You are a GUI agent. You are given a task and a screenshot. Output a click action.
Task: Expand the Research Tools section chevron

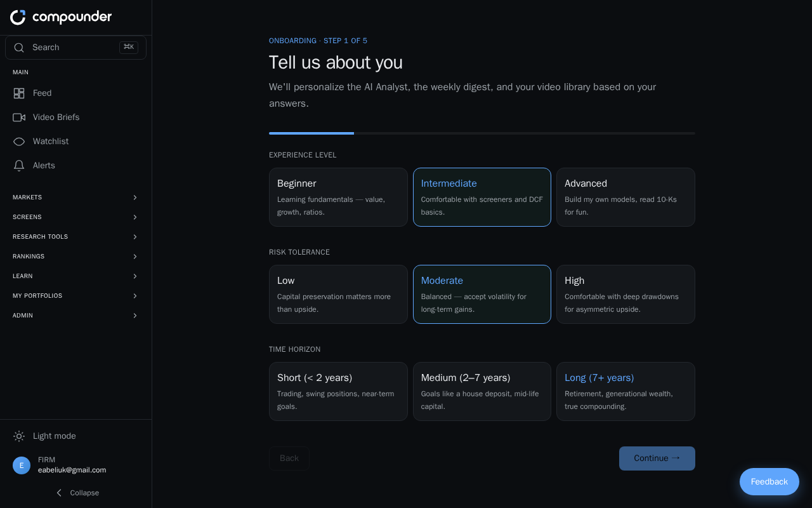[x=134, y=237]
